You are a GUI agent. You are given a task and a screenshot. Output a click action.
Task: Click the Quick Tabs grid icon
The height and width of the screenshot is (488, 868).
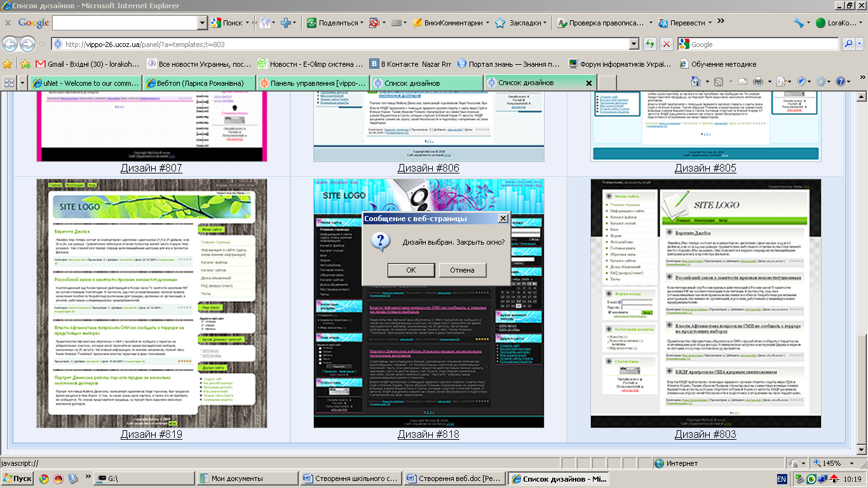coord(9,83)
